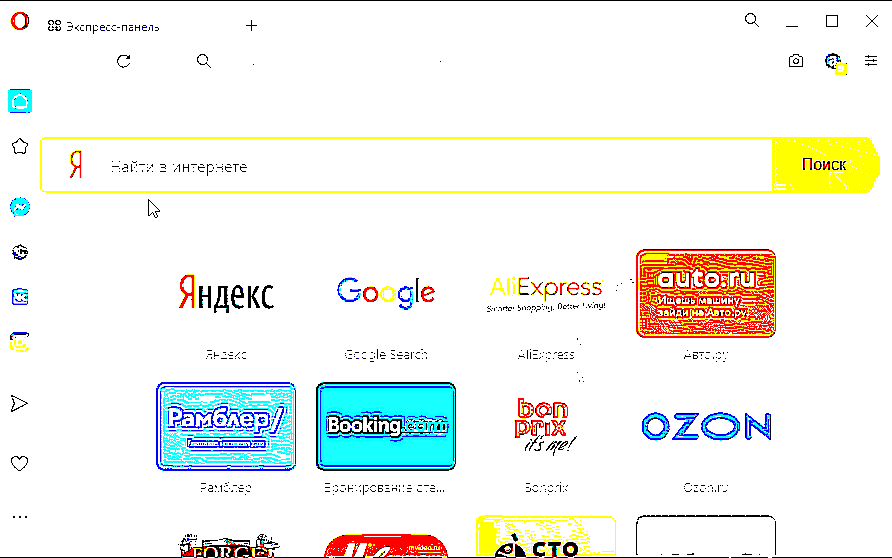Open Messenger in the sidebar

coord(20,207)
